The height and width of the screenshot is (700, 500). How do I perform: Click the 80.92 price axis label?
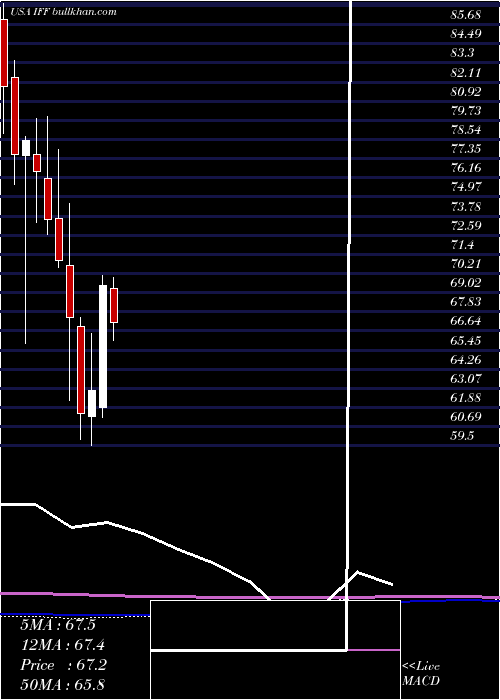466,92
